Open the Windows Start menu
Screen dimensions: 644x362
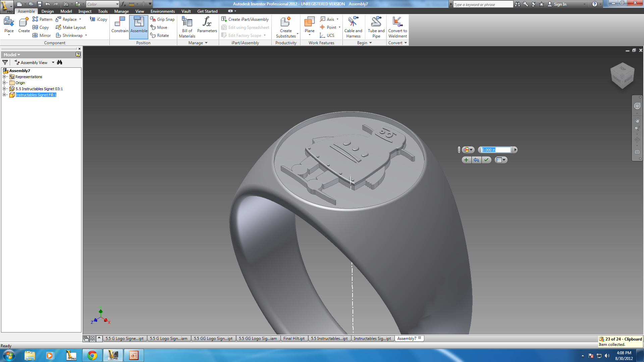(9, 355)
